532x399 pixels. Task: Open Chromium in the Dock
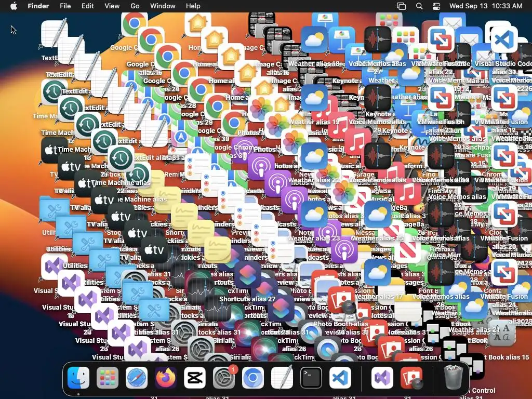253,378
